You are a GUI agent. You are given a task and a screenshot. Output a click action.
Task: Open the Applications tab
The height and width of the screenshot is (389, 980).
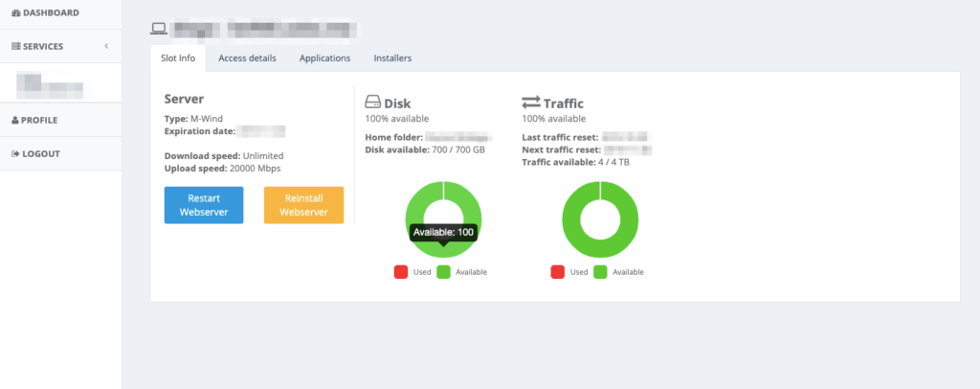[325, 58]
